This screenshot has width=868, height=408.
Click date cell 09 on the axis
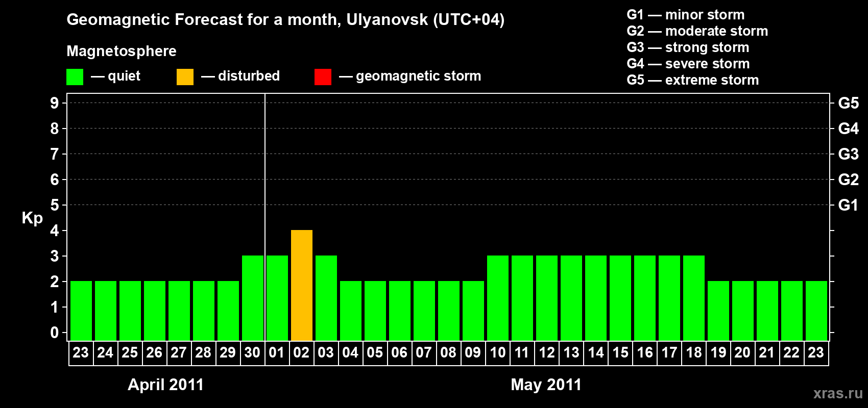point(473,353)
